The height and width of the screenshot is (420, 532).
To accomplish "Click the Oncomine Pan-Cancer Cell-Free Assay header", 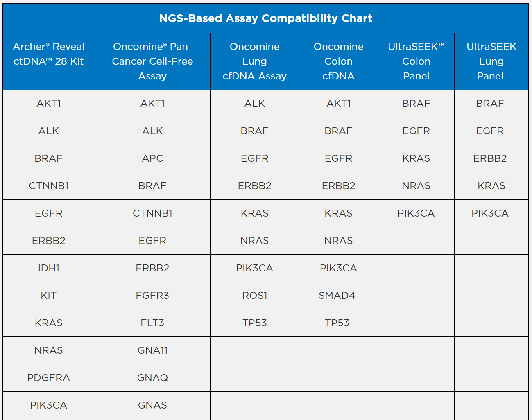I will coord(152,61).
